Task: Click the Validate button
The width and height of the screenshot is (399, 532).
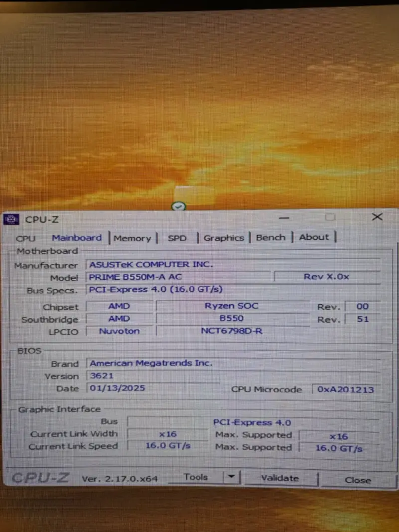Action: [280, 478]
